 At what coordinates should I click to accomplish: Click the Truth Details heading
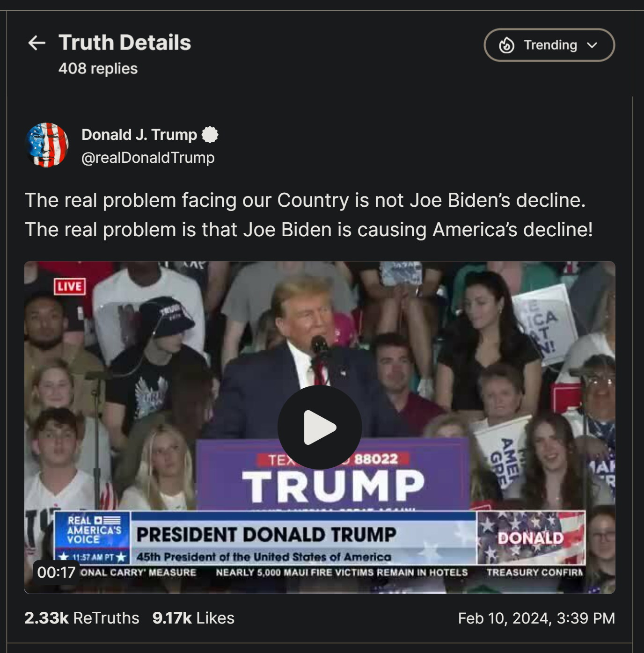tap(124, 43)
